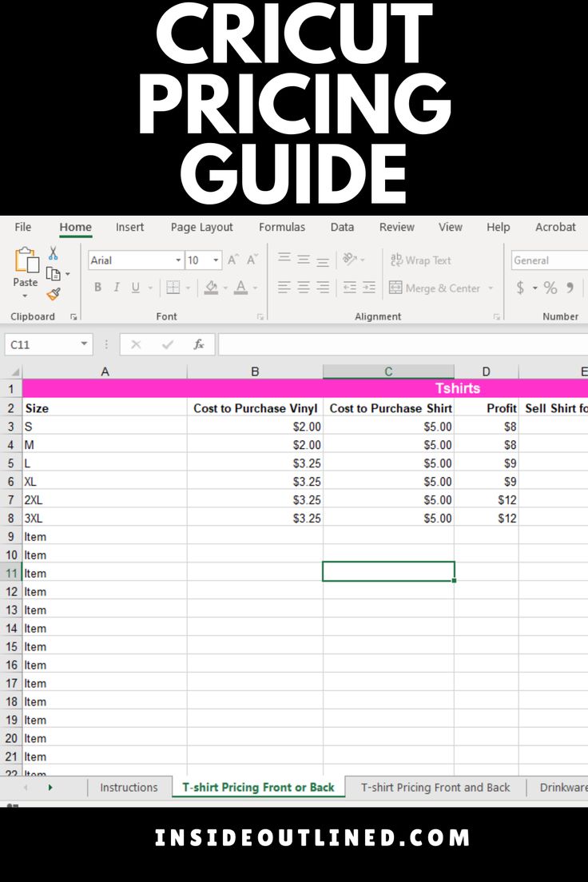588x882 pixels.
Task: Toggle Underline formatting
Action: click(136, 288)
